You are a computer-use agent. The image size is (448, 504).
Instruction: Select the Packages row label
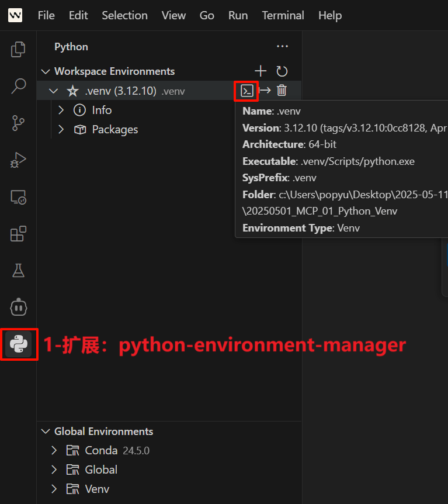(115, 130)
